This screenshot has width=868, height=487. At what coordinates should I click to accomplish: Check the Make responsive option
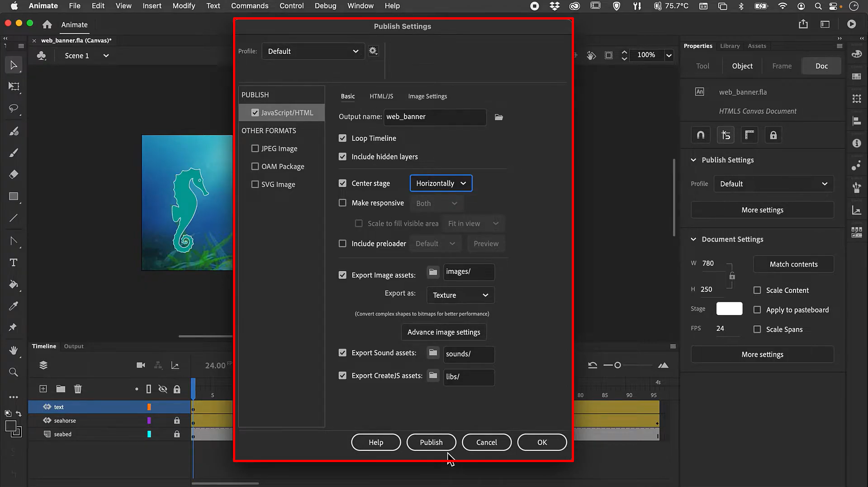[x=342, y=203]
